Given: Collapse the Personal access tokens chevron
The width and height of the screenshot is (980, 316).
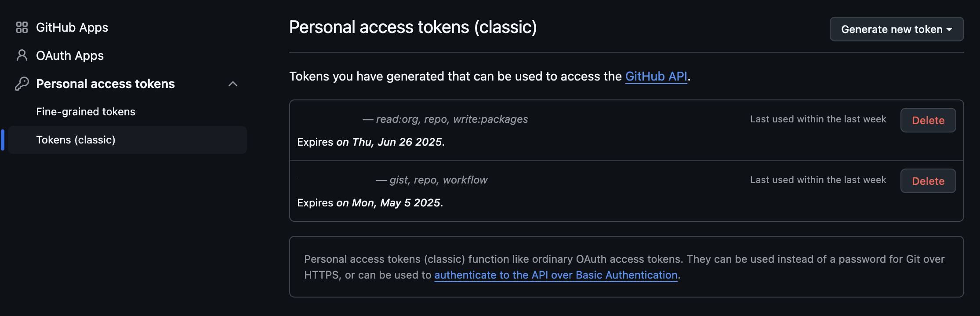Looking at the screenshot, I should click(233, 84).
